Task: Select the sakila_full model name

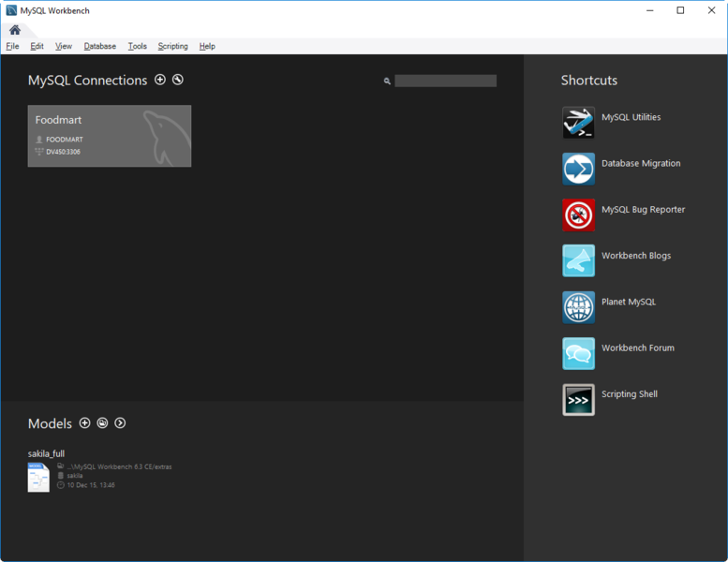Action: pyautogui.click(x=46, y=453)
